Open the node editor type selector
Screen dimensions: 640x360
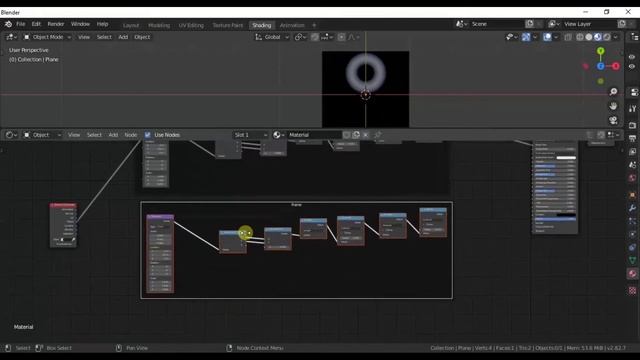pos(11,135)
